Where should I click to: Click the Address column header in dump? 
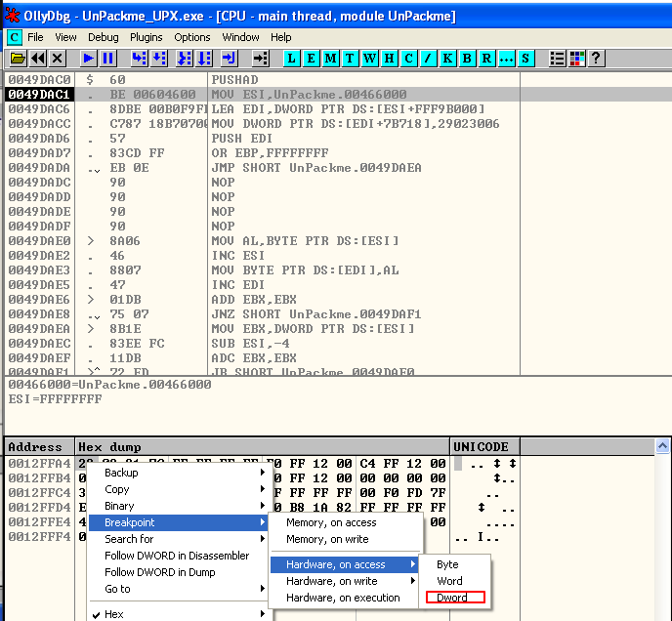[39, 447]
